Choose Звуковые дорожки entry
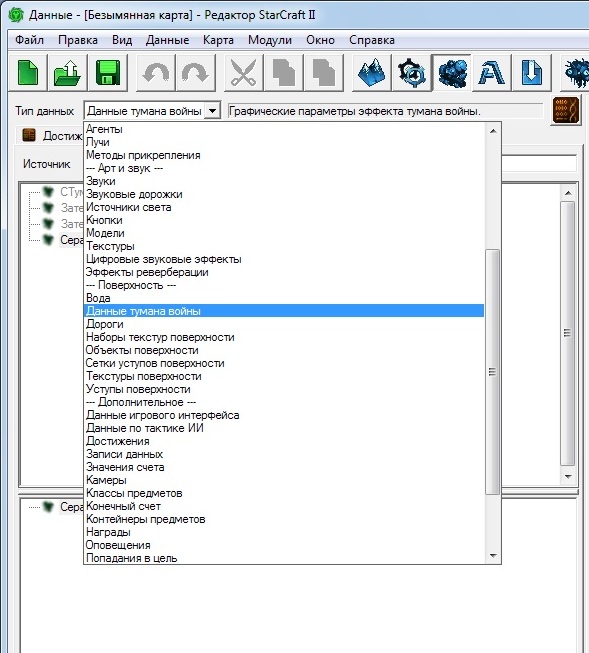The width and height of the screenshot is (589, 653). pyautogui.click(x=284, y=194)
